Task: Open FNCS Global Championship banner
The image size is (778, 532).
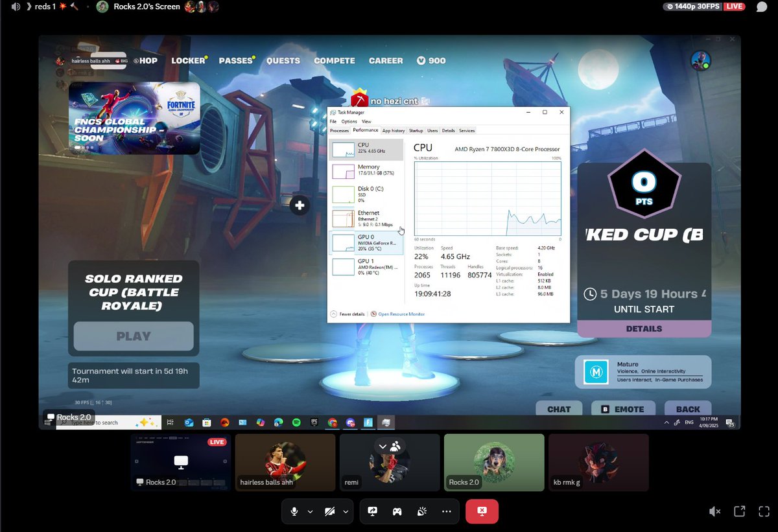Action: [134, 118]
